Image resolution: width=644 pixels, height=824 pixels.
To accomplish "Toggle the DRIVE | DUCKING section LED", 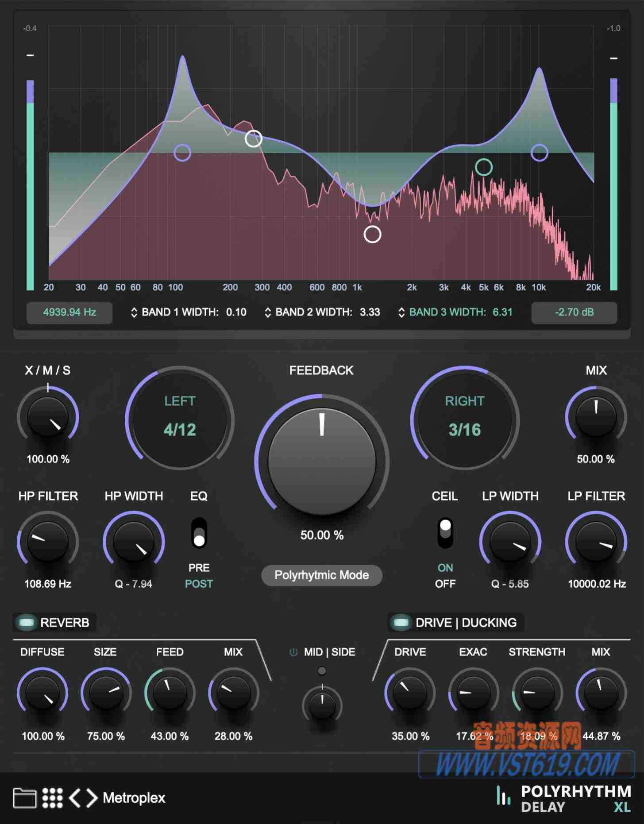I will point(401,623).
